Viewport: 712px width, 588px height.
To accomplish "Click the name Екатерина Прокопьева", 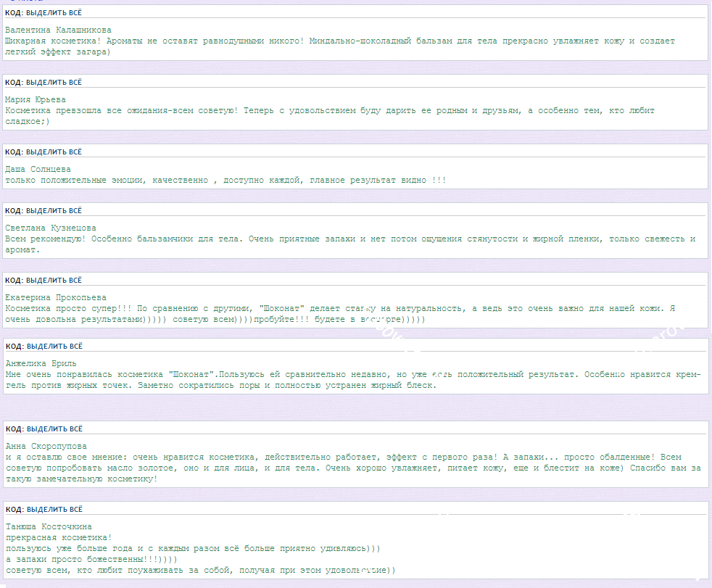I will pos(55,297).
